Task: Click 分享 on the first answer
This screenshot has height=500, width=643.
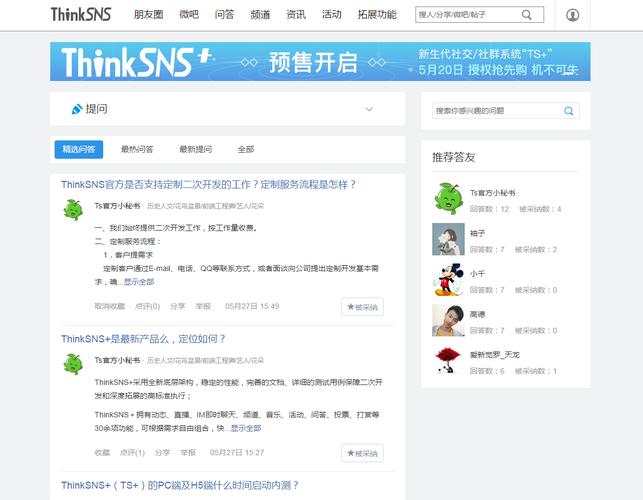Action: tap(178, 306)
